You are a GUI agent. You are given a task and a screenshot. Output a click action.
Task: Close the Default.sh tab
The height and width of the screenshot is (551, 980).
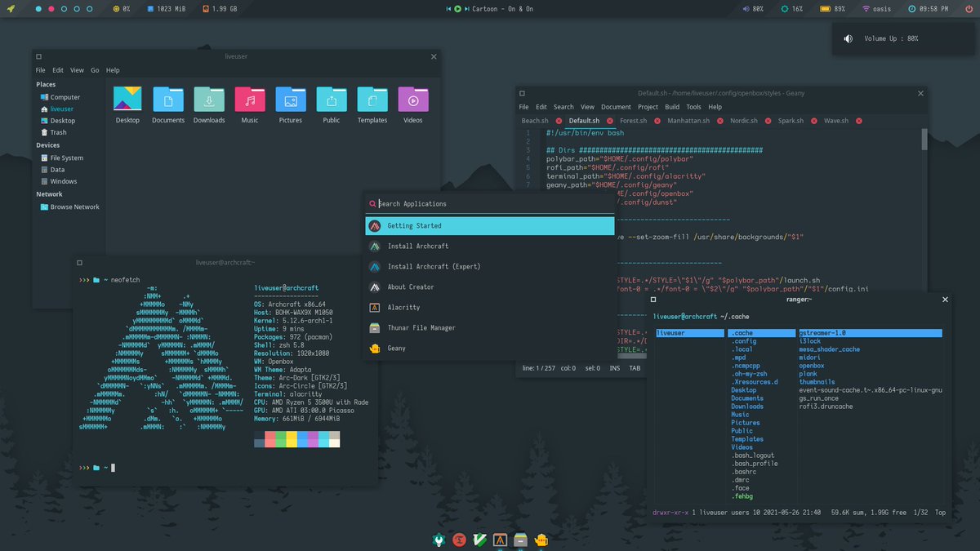tap(609, 121)
